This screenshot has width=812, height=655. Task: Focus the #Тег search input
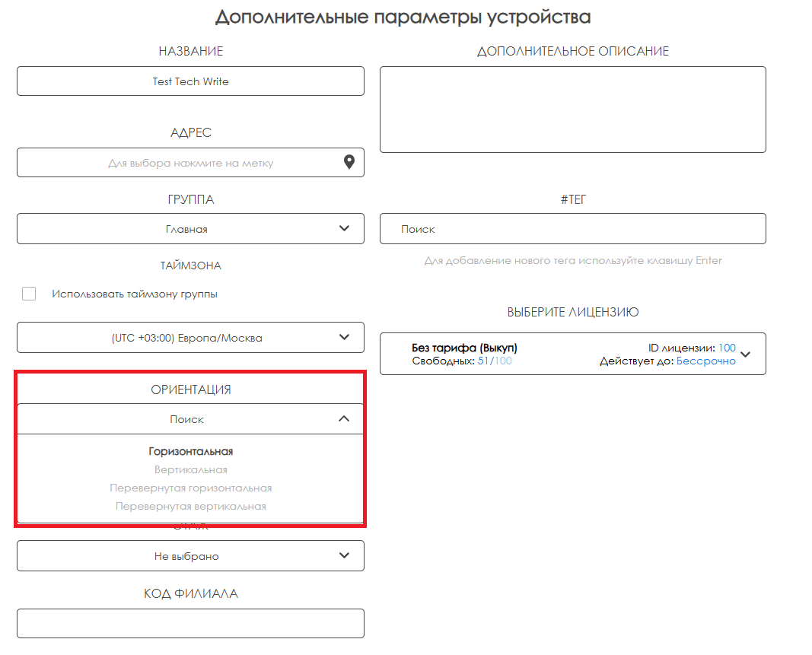click(572, 229)
